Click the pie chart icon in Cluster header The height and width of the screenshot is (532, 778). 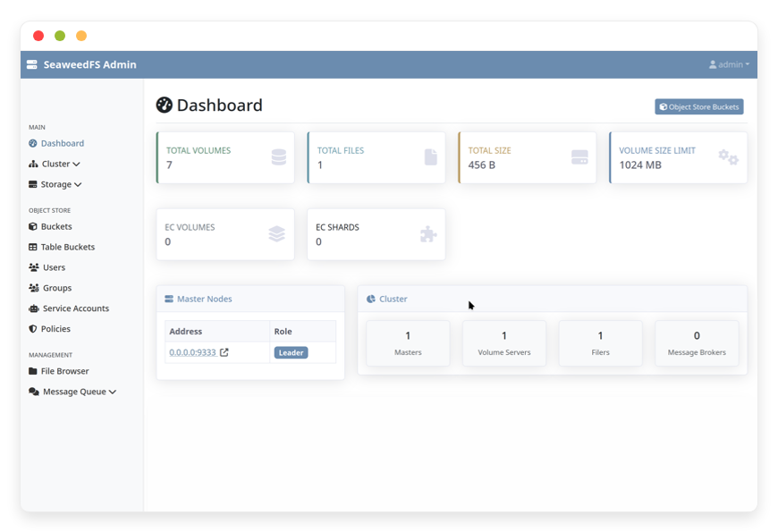coord(370,299)
